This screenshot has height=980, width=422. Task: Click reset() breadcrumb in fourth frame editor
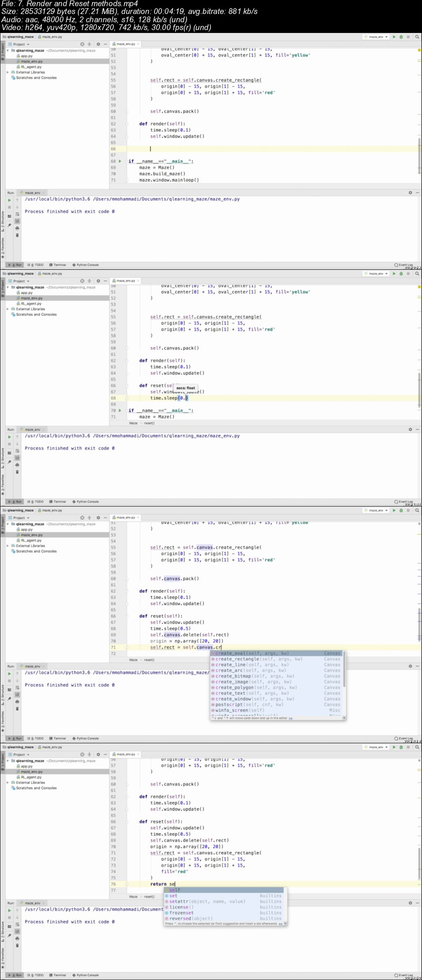click(149, 896)
